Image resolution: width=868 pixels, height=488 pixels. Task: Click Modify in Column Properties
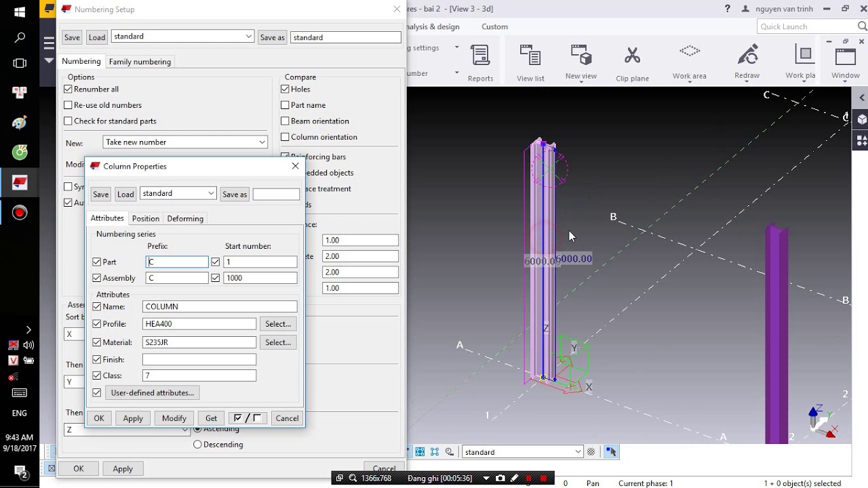(174, 418)
